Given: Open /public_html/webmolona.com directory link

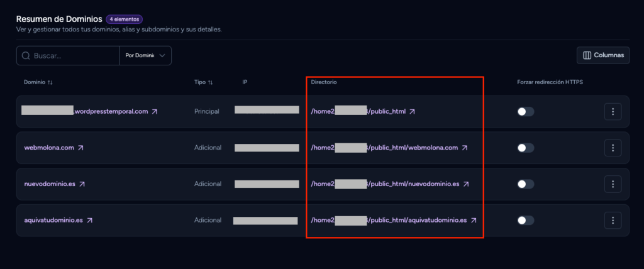Looking at the screenshot, I should 384,148.
